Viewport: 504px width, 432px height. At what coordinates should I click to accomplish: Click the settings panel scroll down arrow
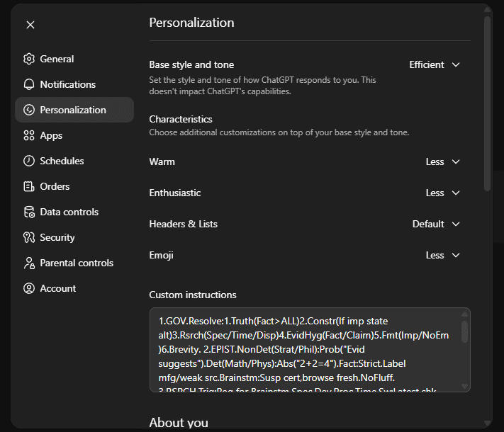coord(488,424)
